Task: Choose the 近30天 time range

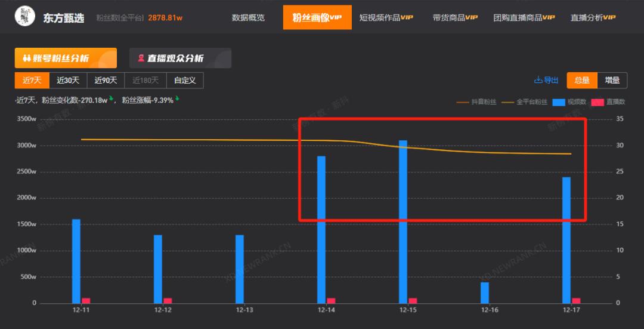Action: tap(68, 80)
